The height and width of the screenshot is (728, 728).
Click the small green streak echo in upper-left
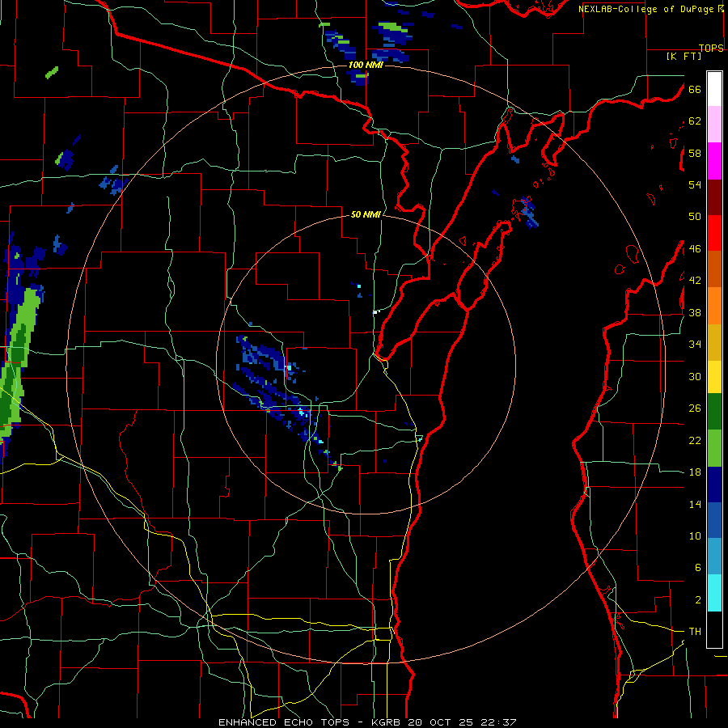tap(52, 73)
